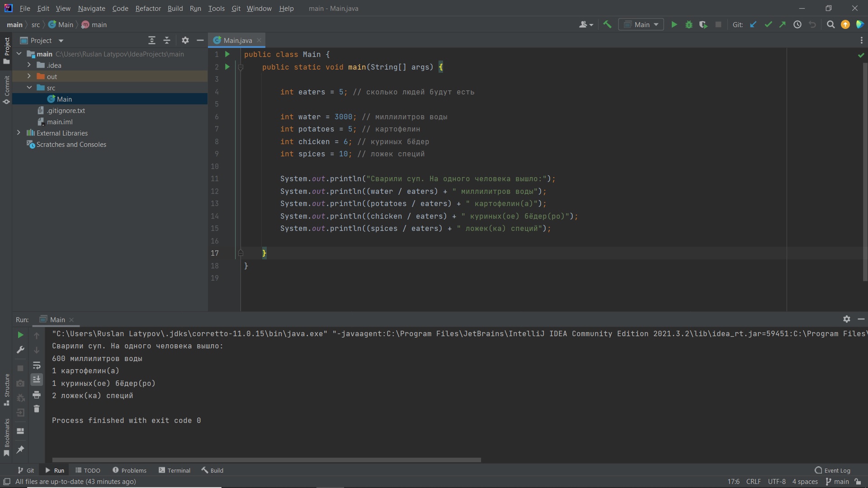
Task: Click the hammer Build Project icon
Action: tap(607, 25)
